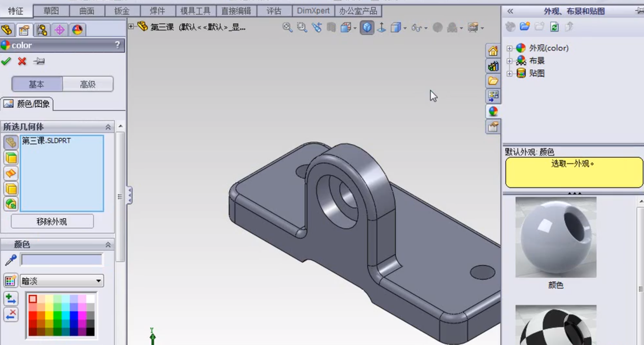The image size is (644, 345).
Task: Choose the bright yellow swatch
Action: pyautogui.click(x=49, y=316)
